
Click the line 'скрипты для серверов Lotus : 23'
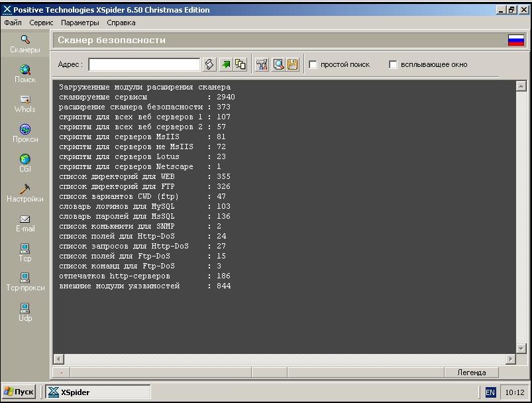tap(142, 156)
